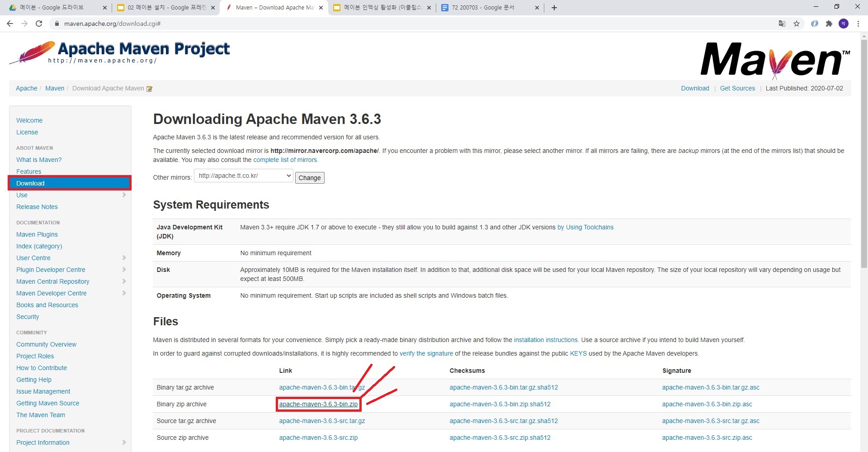Open the Security sidebar link
Screen dimensions: 868x452
28,317
